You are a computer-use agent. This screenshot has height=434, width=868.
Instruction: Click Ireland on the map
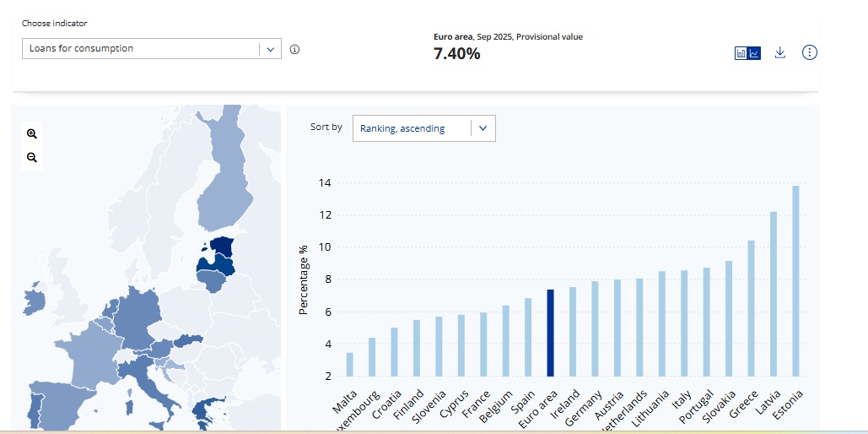point(34,301)
